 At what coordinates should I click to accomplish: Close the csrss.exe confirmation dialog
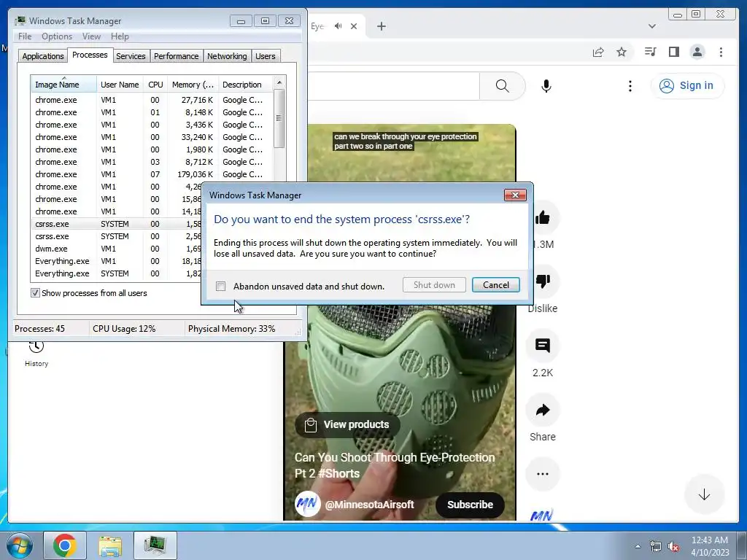[x=515, y=195]
